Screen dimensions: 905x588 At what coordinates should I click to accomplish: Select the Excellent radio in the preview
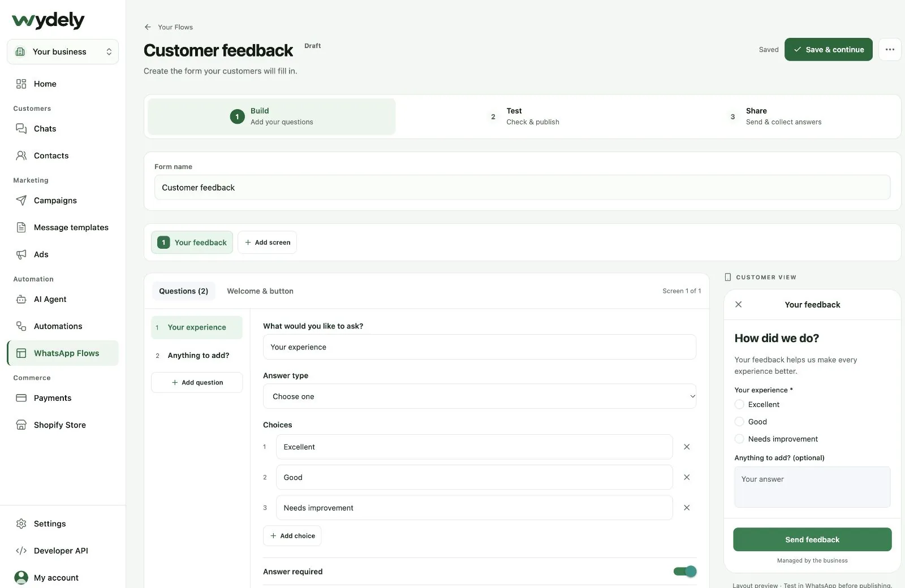click(x=739, y=404)
